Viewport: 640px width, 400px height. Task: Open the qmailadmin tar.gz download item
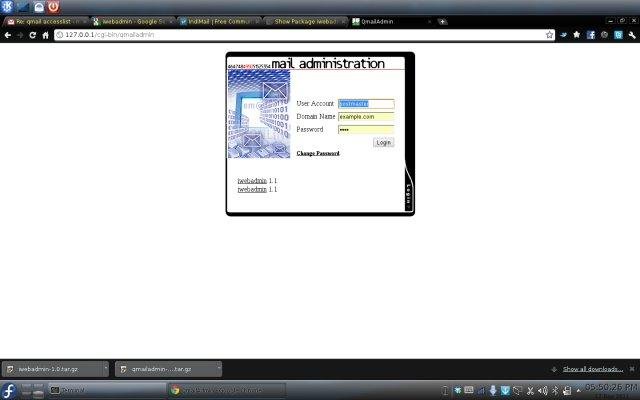coord(165,369)
